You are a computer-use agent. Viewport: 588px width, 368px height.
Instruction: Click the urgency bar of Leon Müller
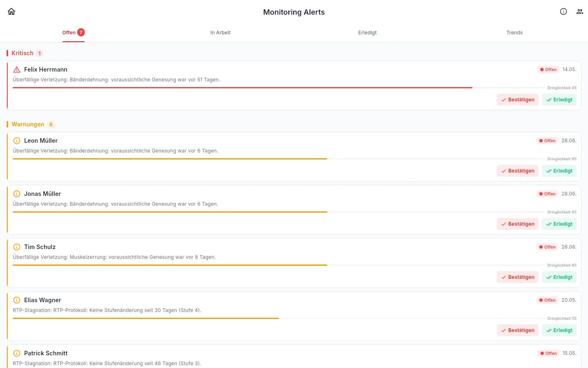pos(278,159)
